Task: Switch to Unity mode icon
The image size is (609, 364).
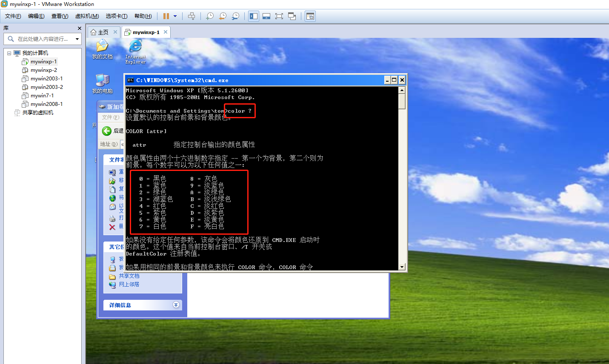Action: (x=292, y=16)
